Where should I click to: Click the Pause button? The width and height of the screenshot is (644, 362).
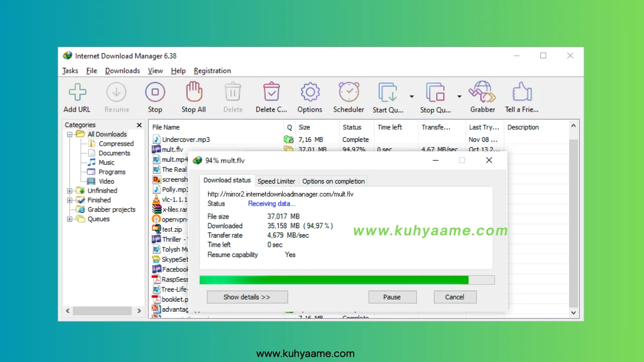tap(392, 297)
